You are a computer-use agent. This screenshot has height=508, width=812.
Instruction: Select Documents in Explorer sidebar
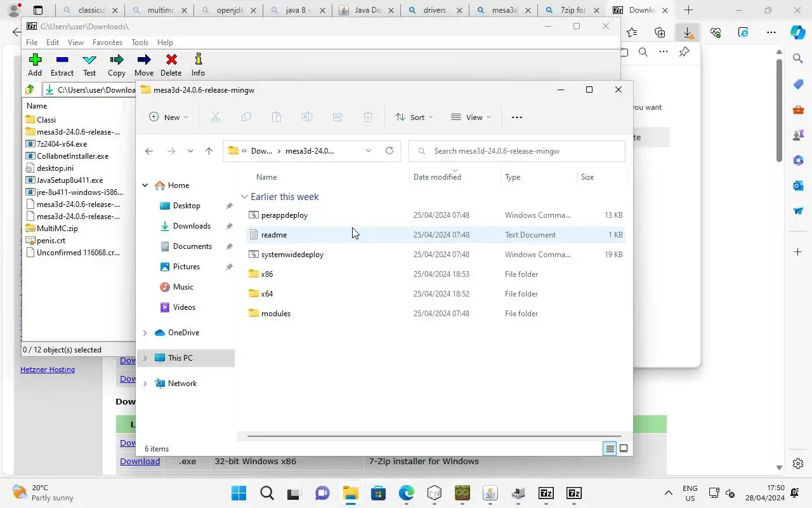pyautogui.click(x=192, y=246)
